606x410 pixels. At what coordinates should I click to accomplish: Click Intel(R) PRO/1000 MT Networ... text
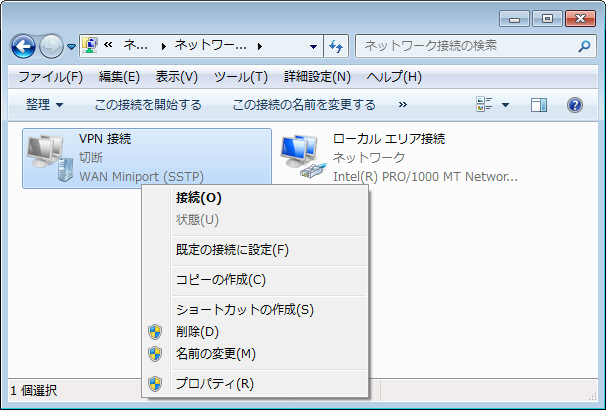point(425,177)
